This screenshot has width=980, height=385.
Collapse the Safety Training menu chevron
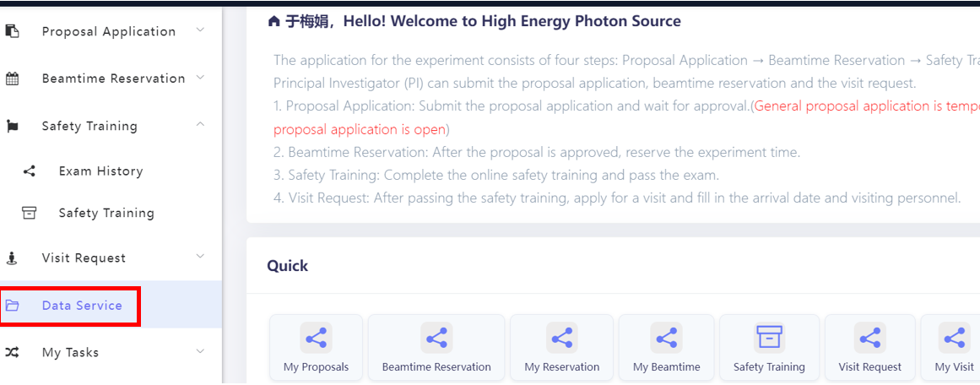pos(200,125)
